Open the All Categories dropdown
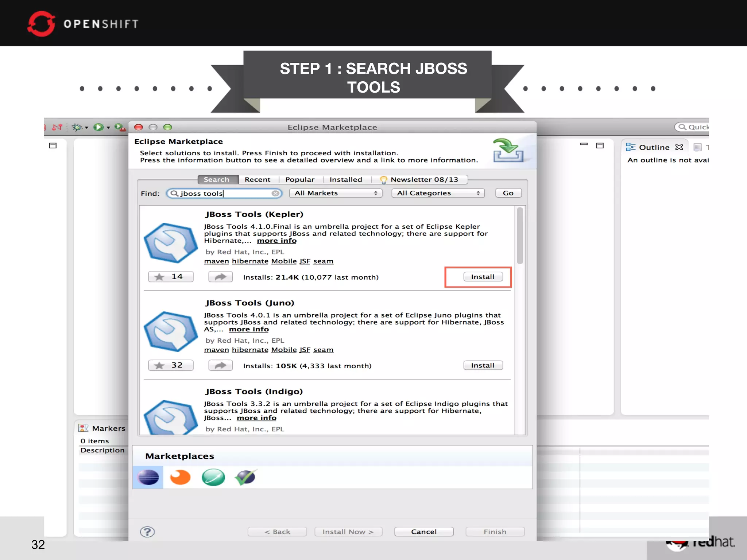The width and height of the screenshot is (747, 560). coord(438,193)
